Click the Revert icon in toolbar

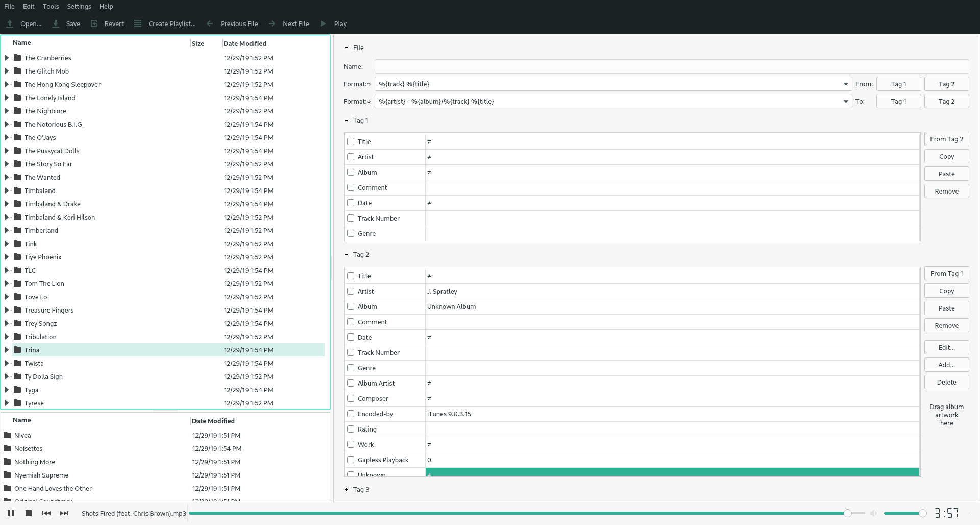(94, 23)
